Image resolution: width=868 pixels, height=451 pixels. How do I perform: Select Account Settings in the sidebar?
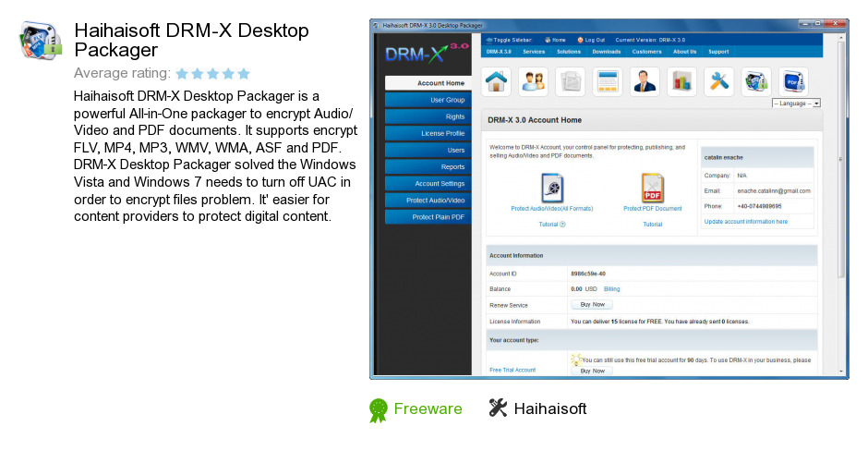(428, 183)
